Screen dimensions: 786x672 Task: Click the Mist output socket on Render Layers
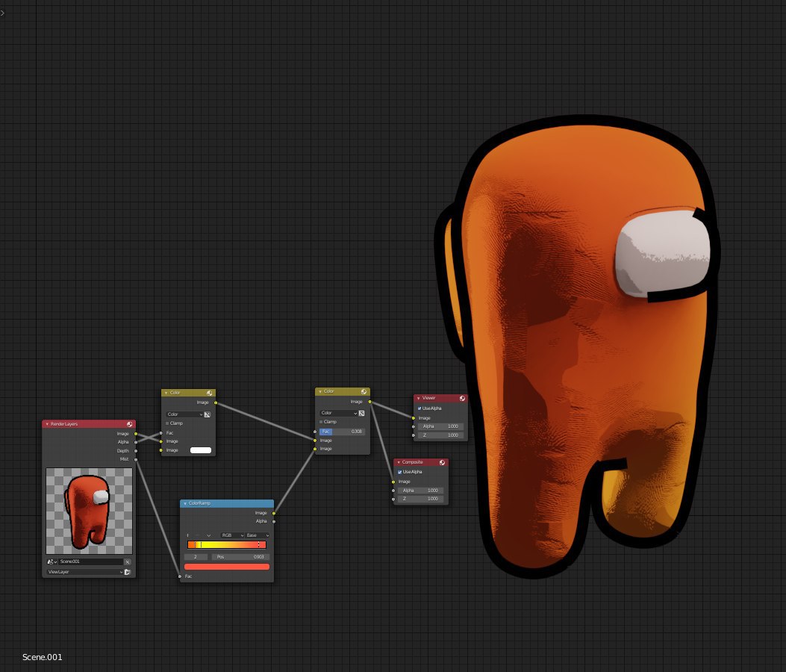point(136,459)
